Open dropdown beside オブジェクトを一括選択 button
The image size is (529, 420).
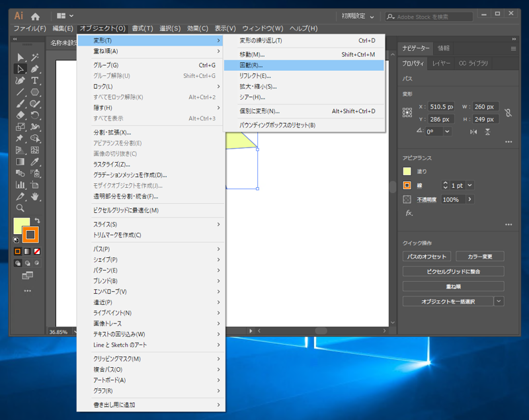click(x=499, y=301)
